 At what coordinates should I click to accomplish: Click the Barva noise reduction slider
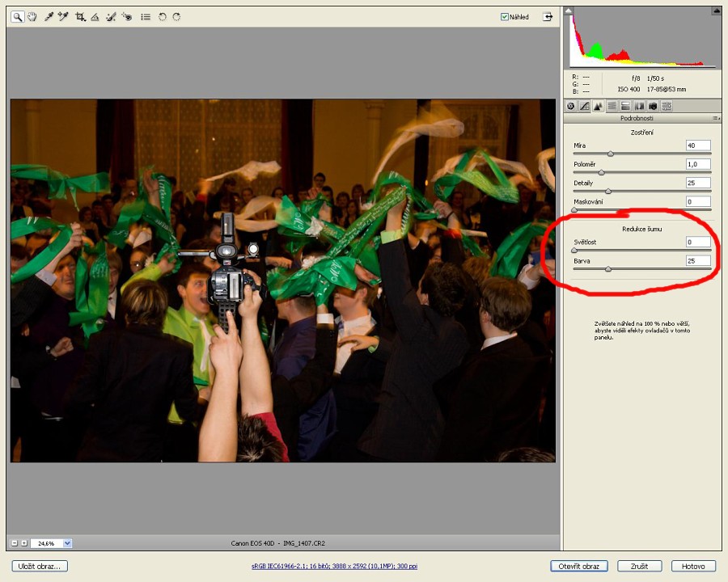tap(608, 269)
